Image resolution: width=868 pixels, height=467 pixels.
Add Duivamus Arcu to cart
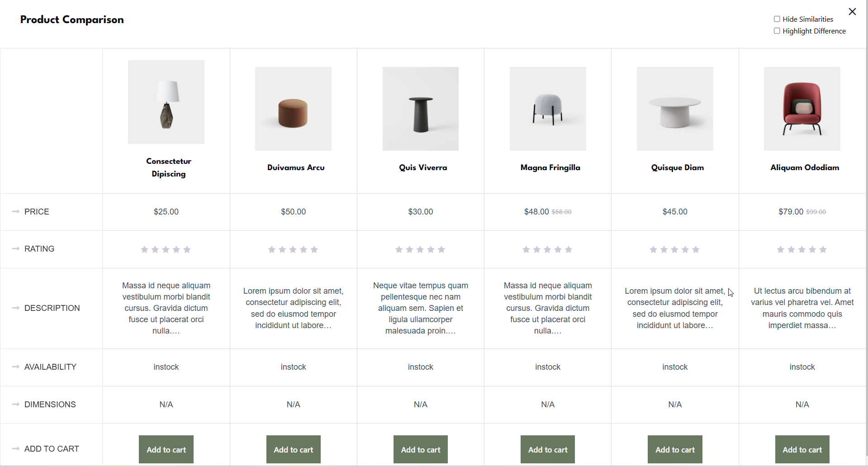coord(294,449)
